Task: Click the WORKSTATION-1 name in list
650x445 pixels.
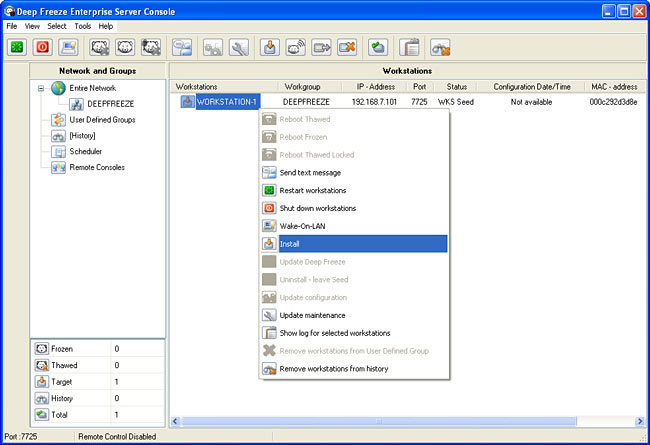Action: point(227,102)
